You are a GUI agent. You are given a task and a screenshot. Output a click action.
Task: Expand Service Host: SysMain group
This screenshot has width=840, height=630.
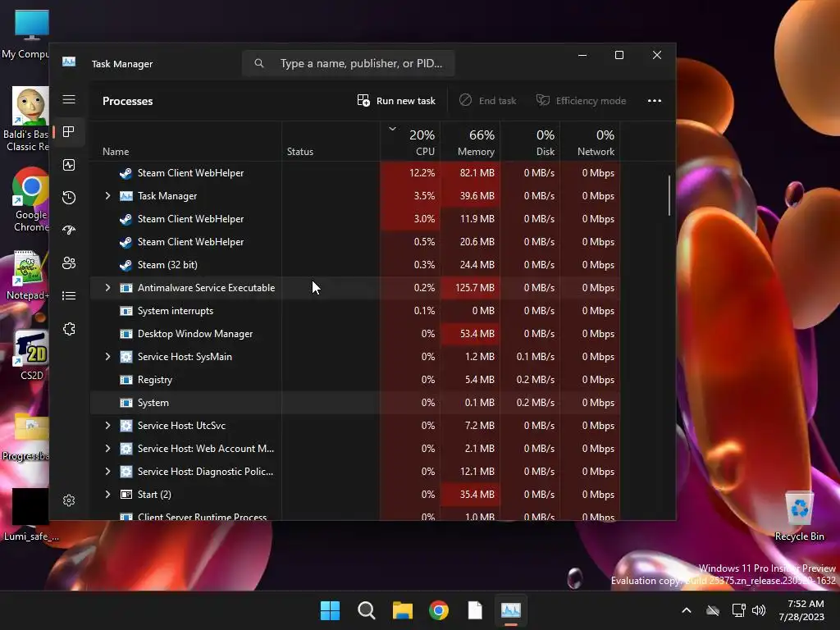tap(107, 357)
